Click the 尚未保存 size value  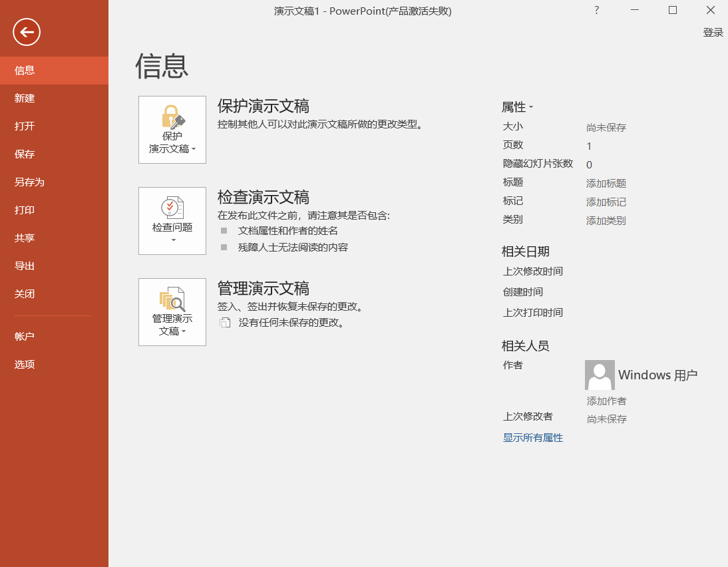click(606, 128)
